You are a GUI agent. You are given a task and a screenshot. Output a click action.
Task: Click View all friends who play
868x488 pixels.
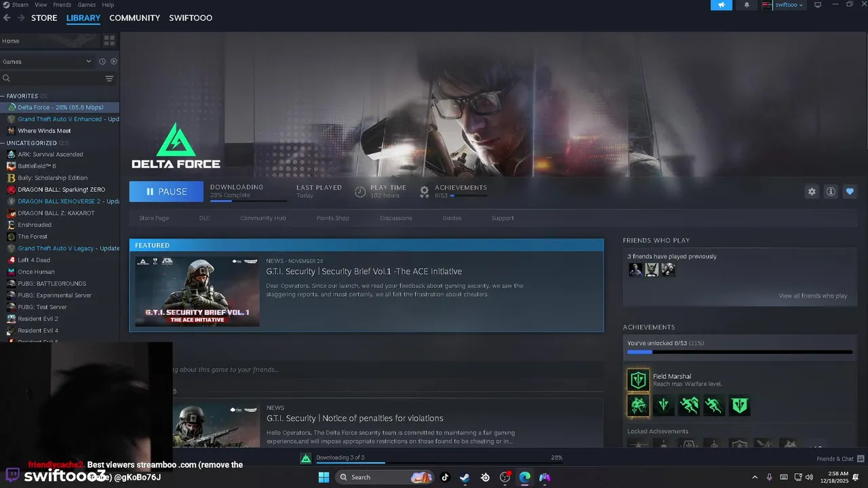point(812,296)
